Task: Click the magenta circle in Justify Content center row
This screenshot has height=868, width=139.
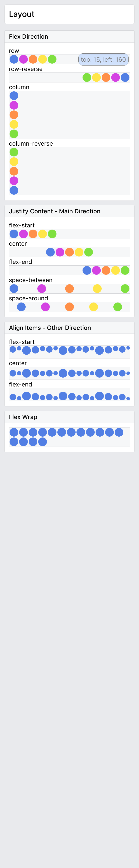Action: [x=60, y=252]
